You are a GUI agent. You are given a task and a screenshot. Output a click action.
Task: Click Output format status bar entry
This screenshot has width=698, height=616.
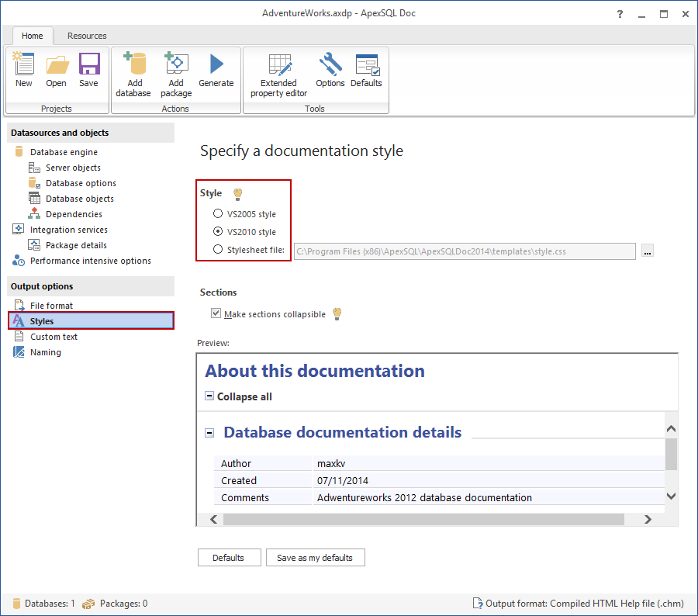(579, 604)
